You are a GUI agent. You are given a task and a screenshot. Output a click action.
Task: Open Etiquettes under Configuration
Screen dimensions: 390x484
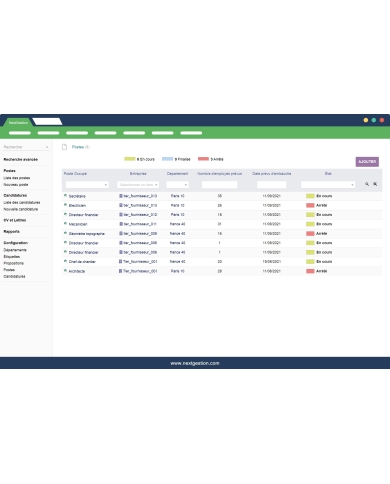pos(12,257)
